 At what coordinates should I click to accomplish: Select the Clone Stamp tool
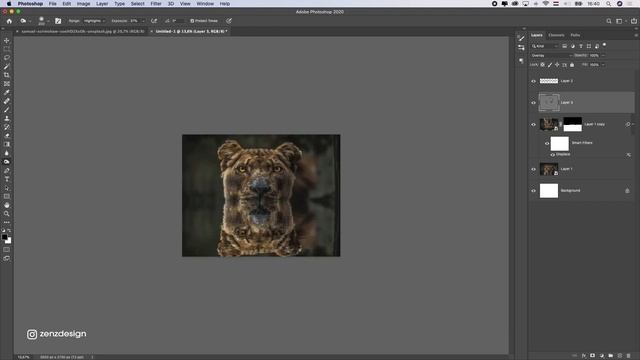[x=7, y=118]
